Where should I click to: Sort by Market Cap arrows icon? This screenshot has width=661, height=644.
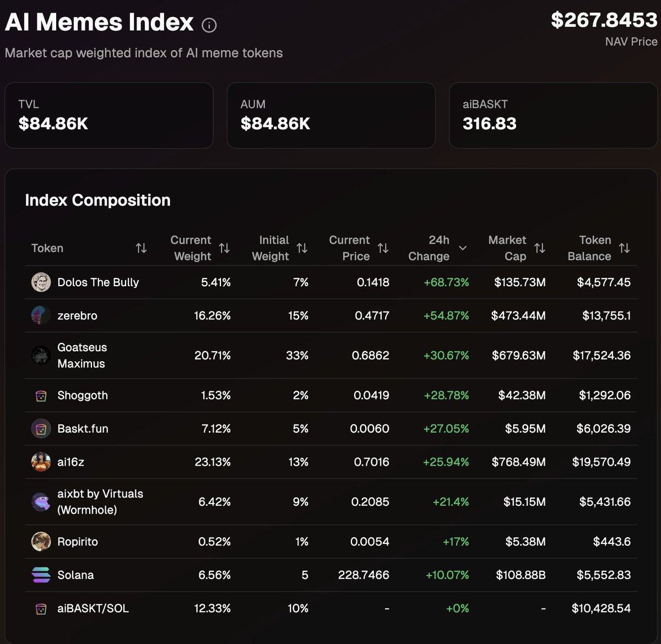540,248
